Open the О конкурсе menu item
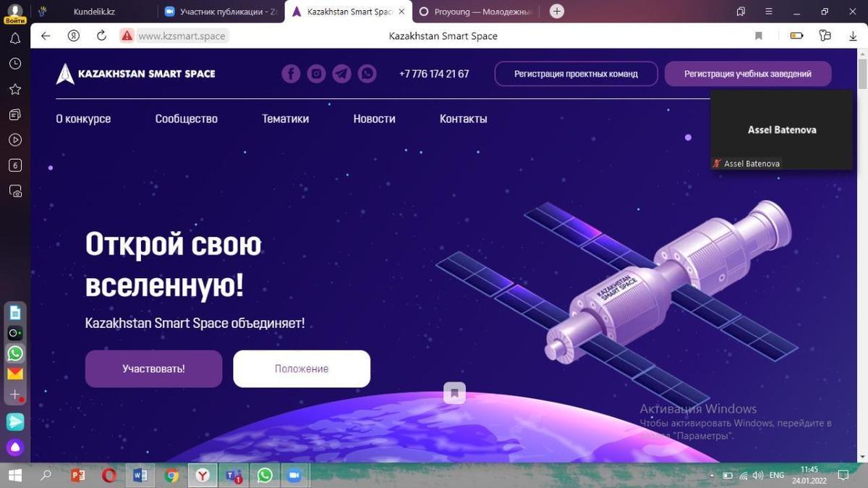This screenshot has width=868, height=488. [83, 119]
